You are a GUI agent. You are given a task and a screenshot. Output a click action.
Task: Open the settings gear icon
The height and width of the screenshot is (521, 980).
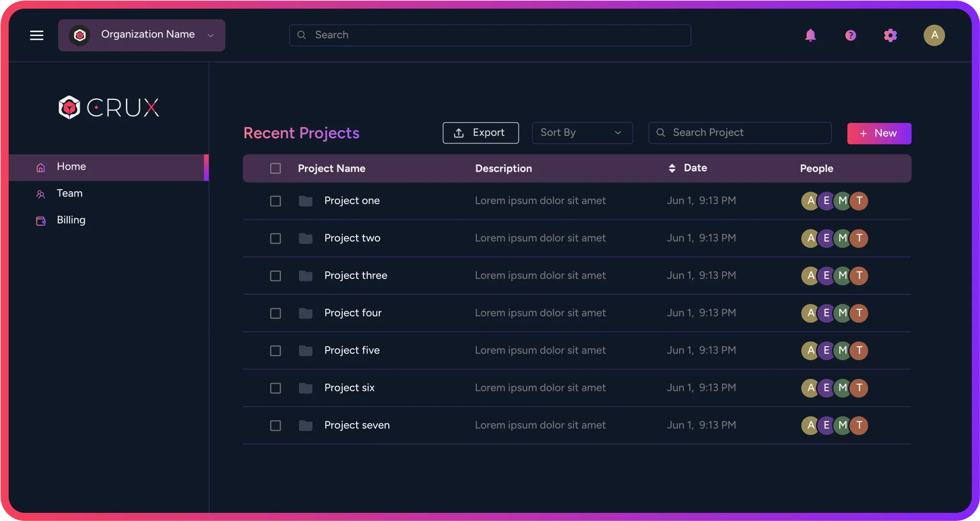[x=890, y=35]
